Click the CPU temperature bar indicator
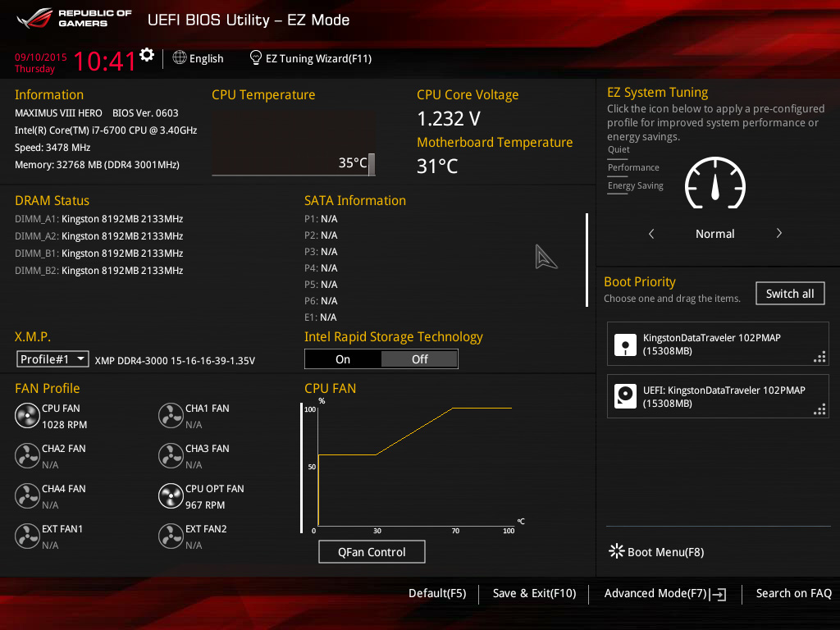 click(x=372, y=164)
